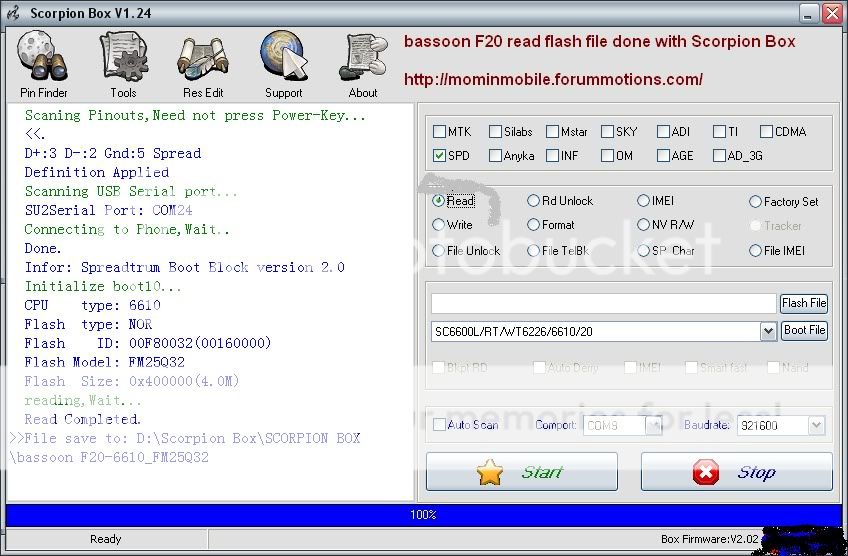The height and width of the screenshot is (556, 848).
Task: Click the red X icon on Stop button
Action: [x=706, y=472]
